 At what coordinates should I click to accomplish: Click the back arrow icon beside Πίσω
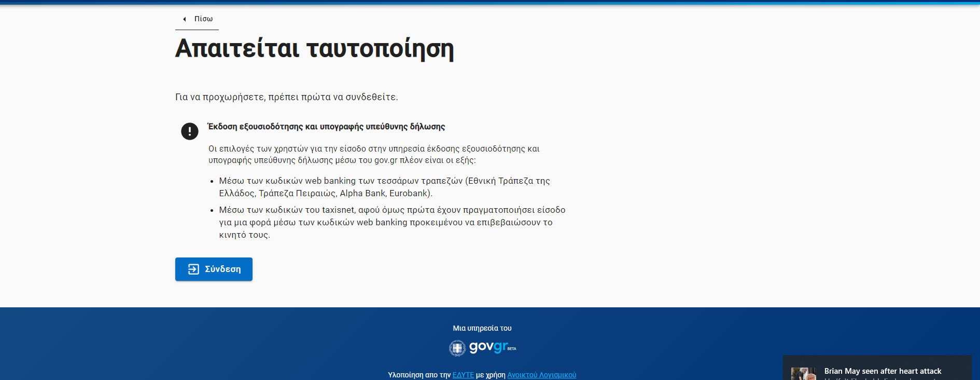click(x=184, y=19)
